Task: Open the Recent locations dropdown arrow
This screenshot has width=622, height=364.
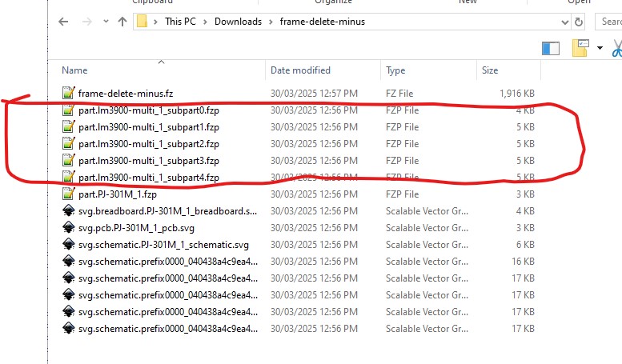Action: (x=104, y=22)
